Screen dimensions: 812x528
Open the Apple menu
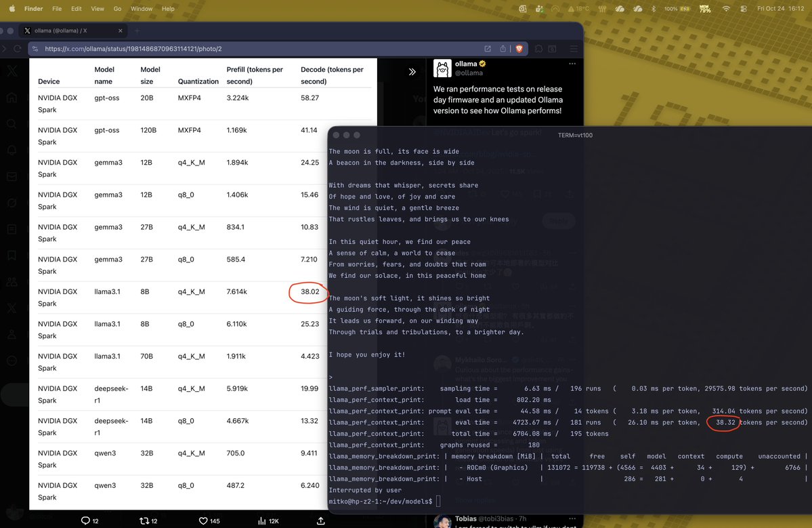pyautogui.click(x=12, y=8)
